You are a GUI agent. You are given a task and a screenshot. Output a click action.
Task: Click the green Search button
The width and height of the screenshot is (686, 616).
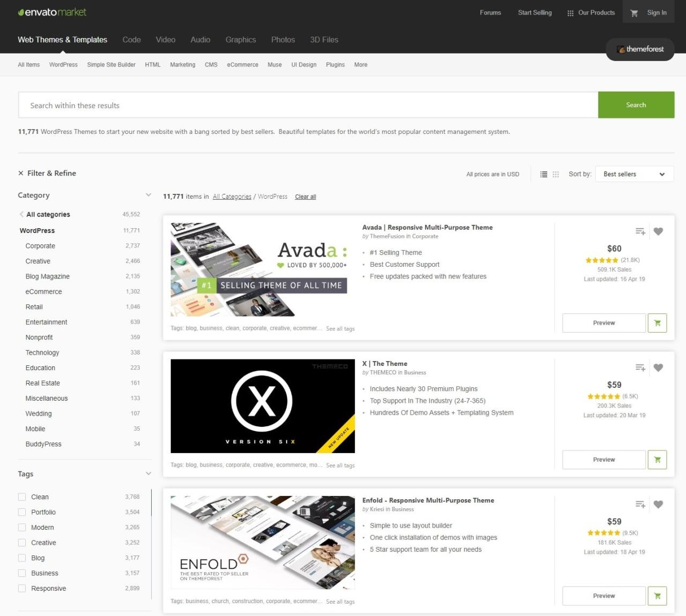tap(636, 105)
